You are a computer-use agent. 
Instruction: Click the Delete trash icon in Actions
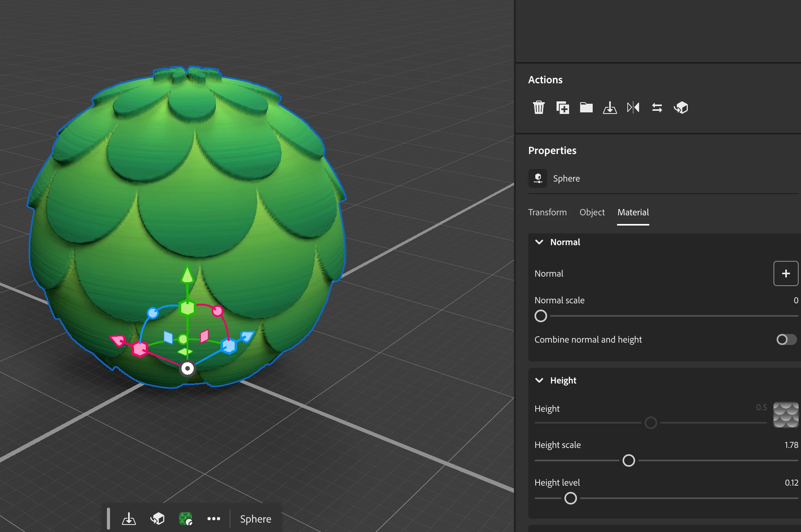[x=538, y=107]
